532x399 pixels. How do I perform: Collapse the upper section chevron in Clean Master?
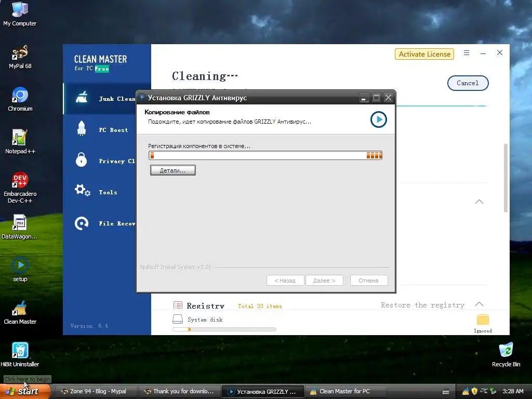(479, 202)
